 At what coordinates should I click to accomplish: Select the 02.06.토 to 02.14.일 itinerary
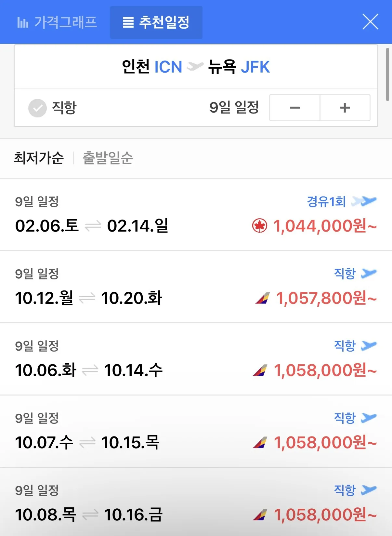pos(92,226)
